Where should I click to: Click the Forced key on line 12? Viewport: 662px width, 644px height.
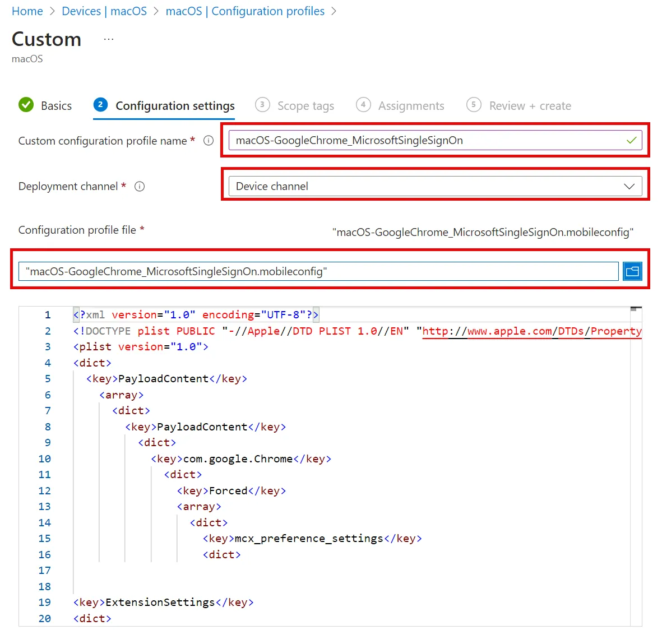[232, 491]
